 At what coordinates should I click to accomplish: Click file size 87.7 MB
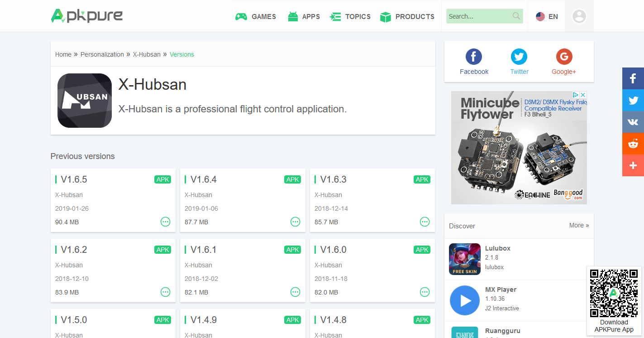(196, 222)
